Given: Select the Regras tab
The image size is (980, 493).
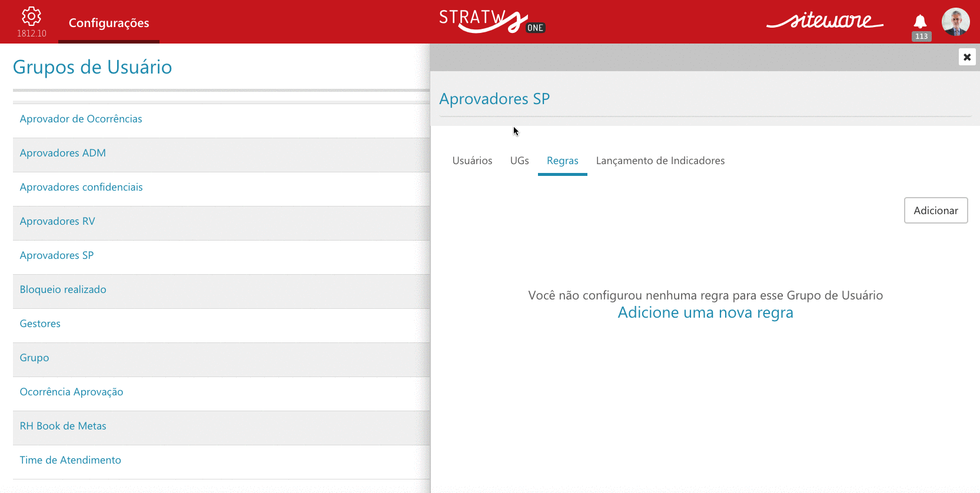Looking at the screenshot, I should pyautogui.click(x=563, y=161).
